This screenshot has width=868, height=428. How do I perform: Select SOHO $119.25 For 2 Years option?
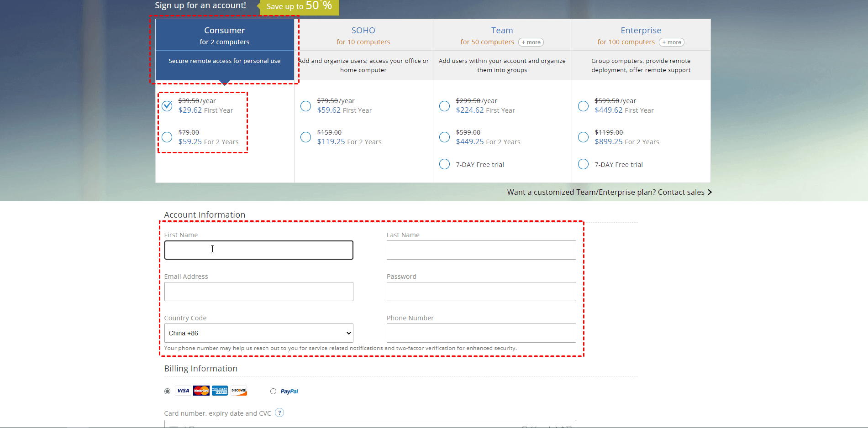pyautogui.click(x=306, y=137)
